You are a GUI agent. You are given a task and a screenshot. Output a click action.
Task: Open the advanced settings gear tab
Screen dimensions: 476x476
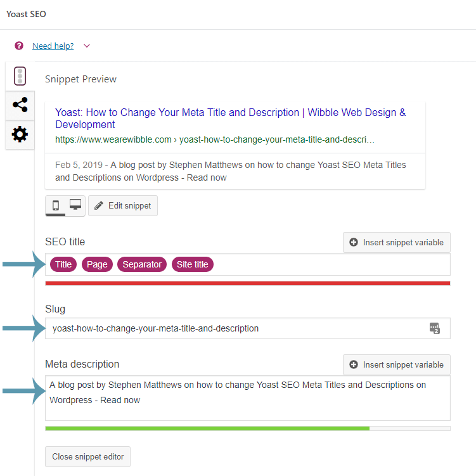20,134
